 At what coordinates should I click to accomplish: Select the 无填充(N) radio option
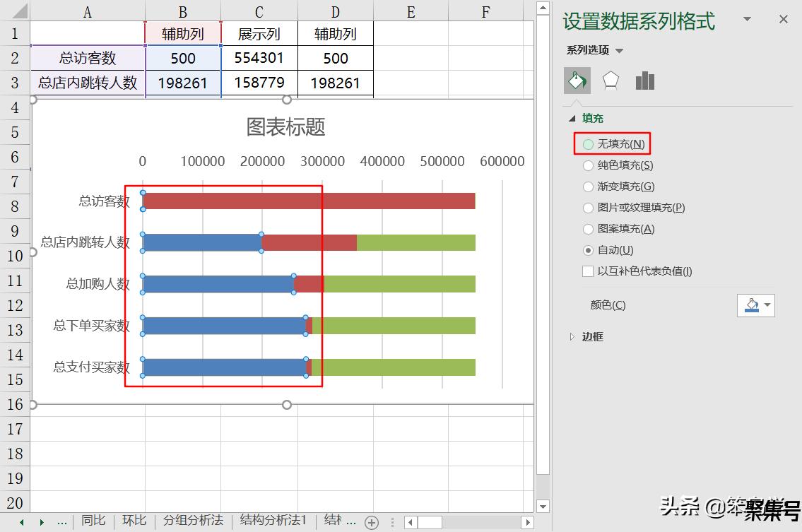pyautogui.click(x=588, y=144)
